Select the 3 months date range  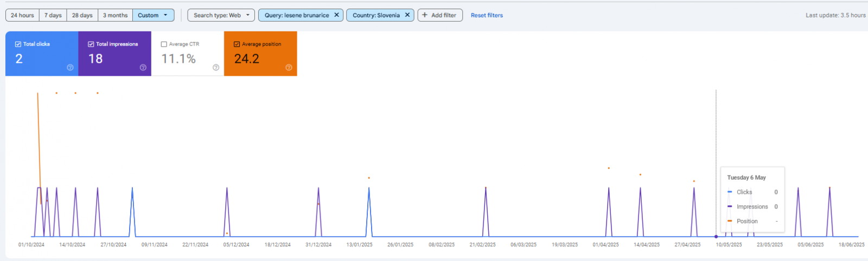(115, 15)
